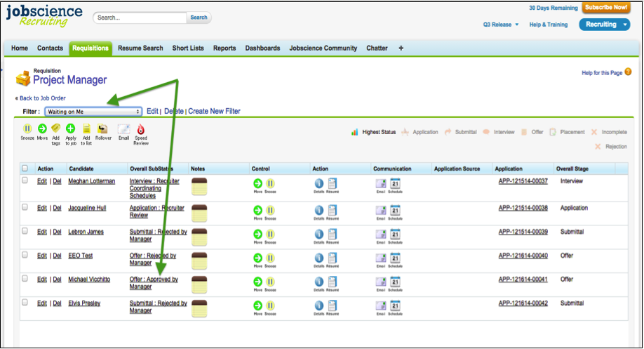This screenshot has height=349, width=644.
Task: Open notes for Meghan Lotterman
Action: click(x=199, y=187)
